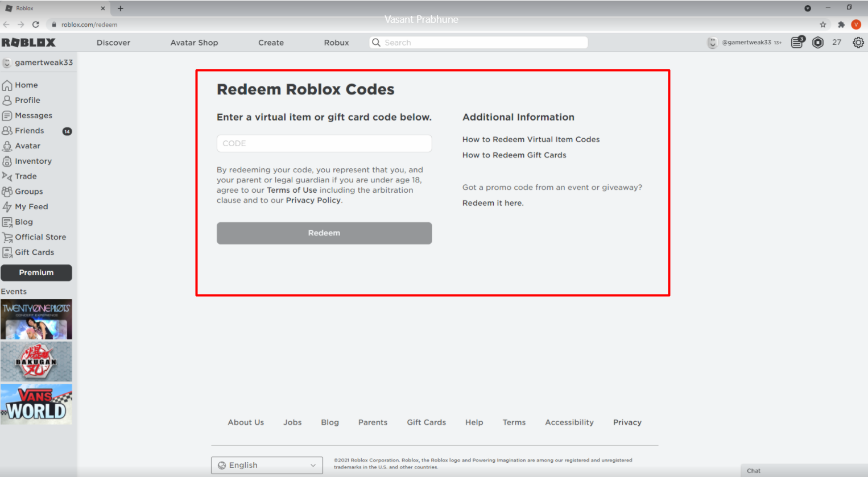Viewport: 868px width, 477px height.
Task: Open a new browser tab
Action: pyautogui.click(x=121, y=9)
